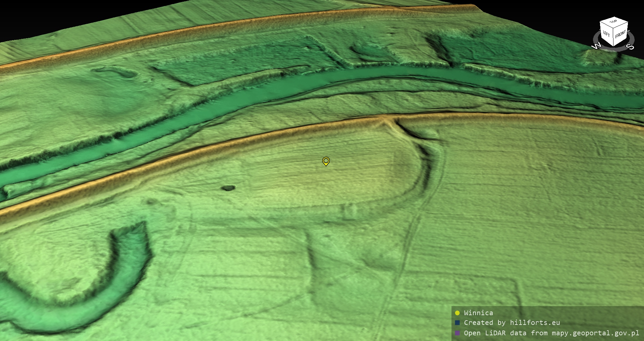Switch to FRONT view on the view cube
The width and height of the screenshot is (644, 341).
click(621, 34)
